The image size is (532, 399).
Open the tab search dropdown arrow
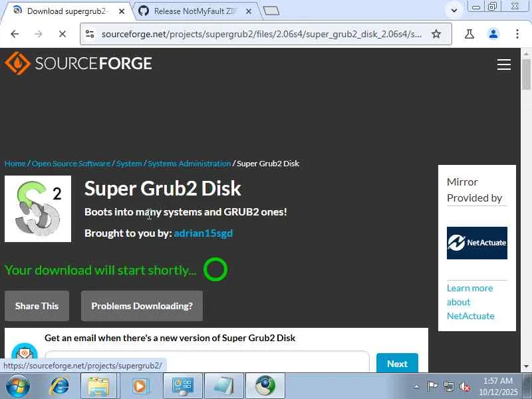pos(454,10)
